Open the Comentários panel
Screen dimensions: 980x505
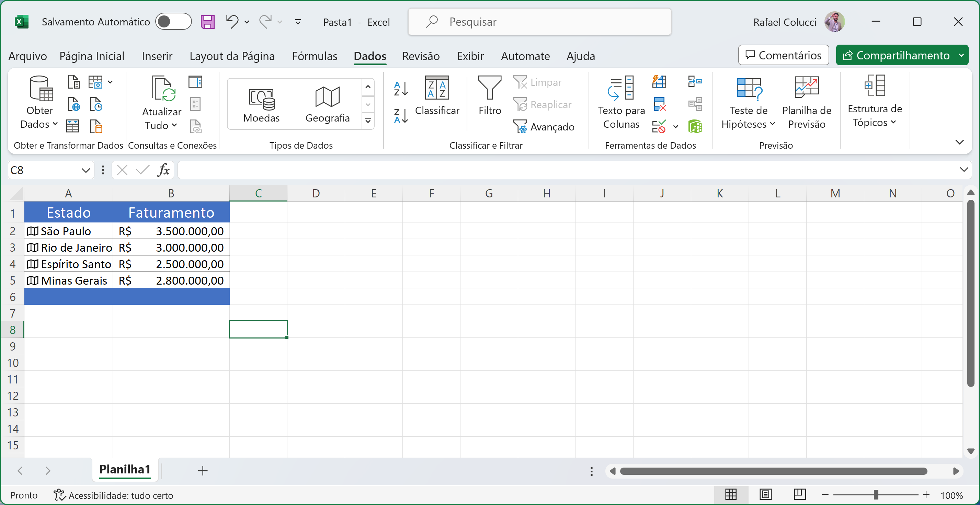(x=783, y=55)
